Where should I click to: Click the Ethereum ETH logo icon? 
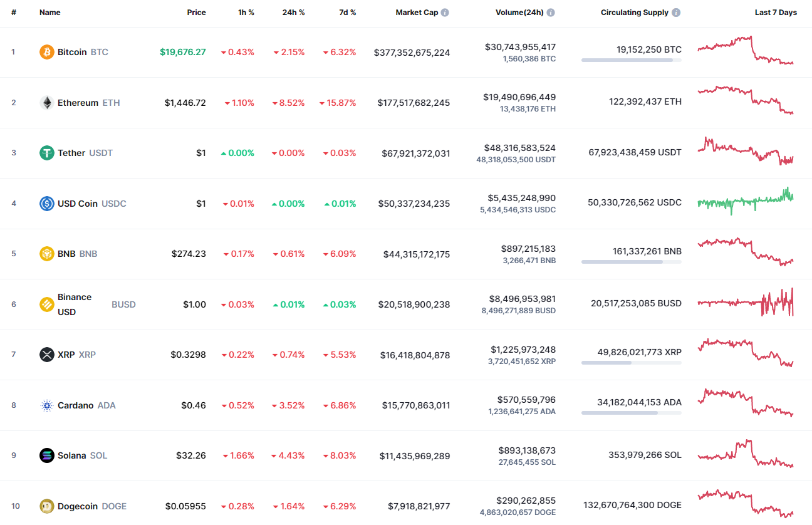46,102
